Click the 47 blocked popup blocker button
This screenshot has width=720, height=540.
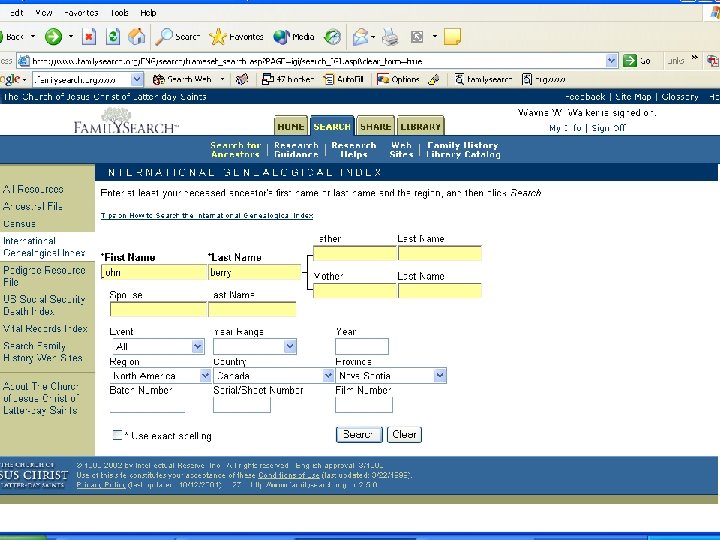(287, 79)
